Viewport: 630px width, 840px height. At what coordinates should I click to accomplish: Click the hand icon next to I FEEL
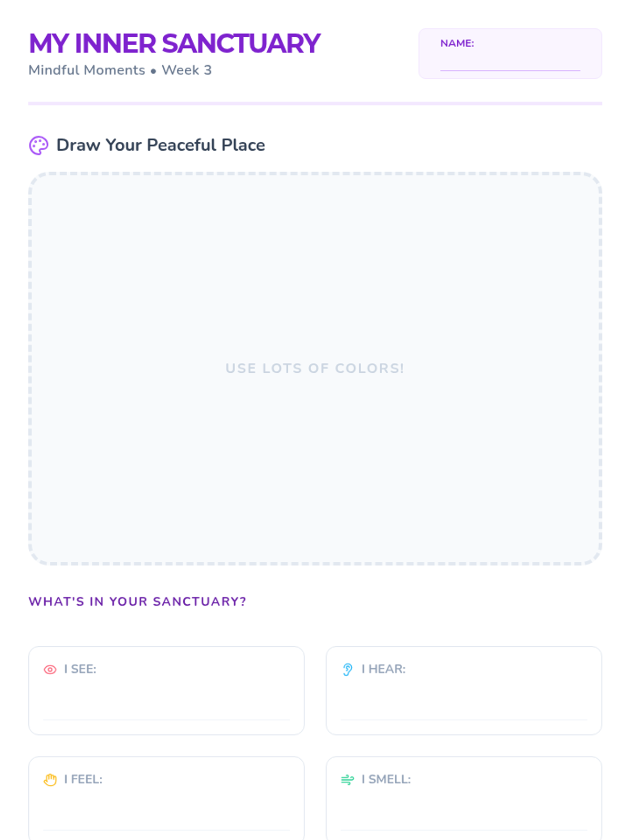coord(50,780)
